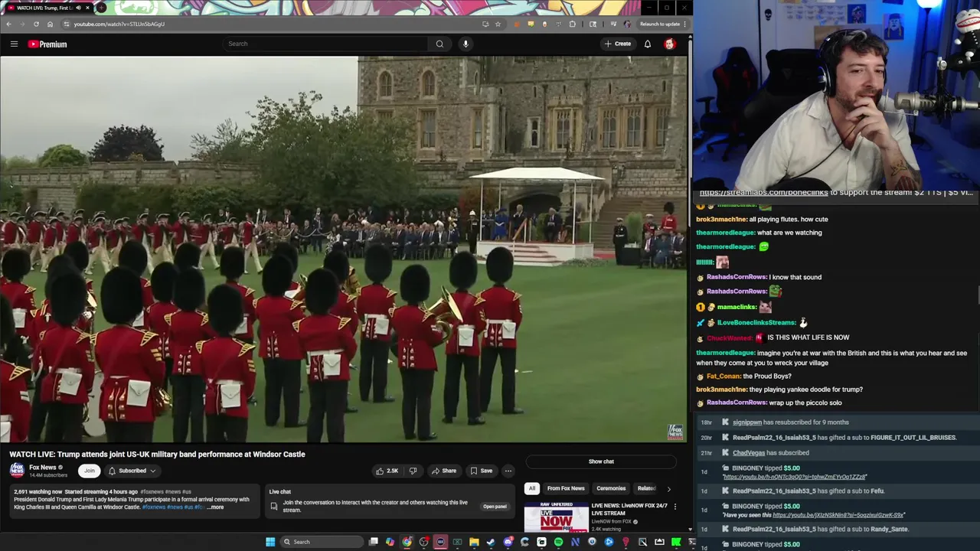Show more category chips with the right chevron
Viewport: 980px width, 551px height.
[x=668, y=488]
